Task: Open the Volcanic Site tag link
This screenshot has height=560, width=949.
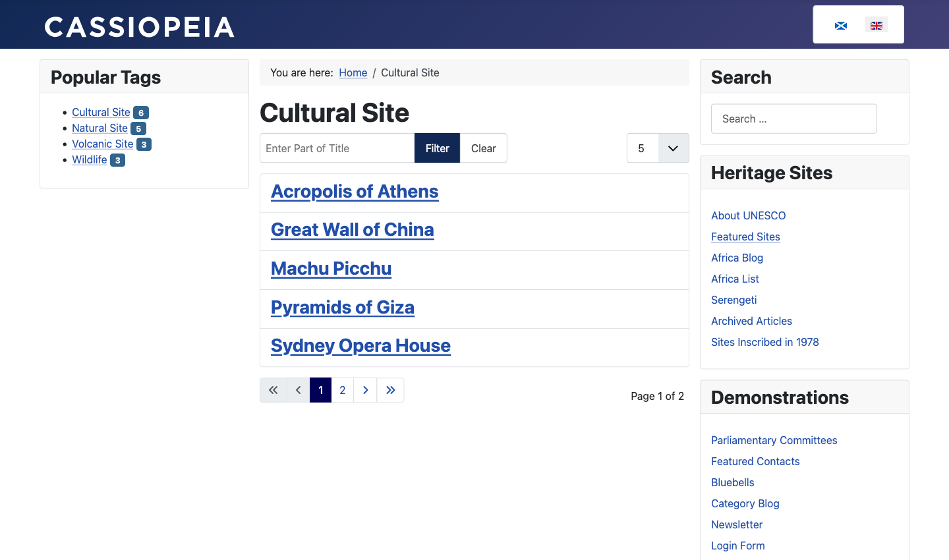Action: pyautogui.click(x=103, y=144)
